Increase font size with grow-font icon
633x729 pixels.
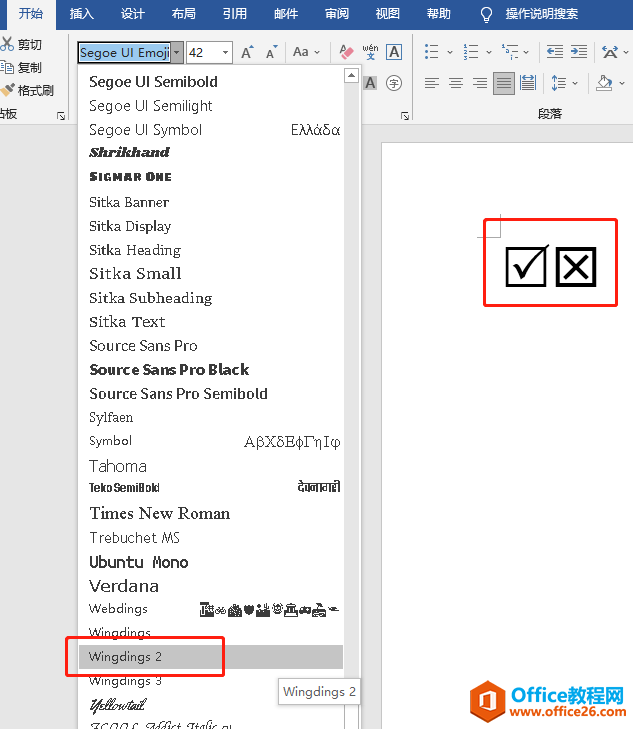247,52
